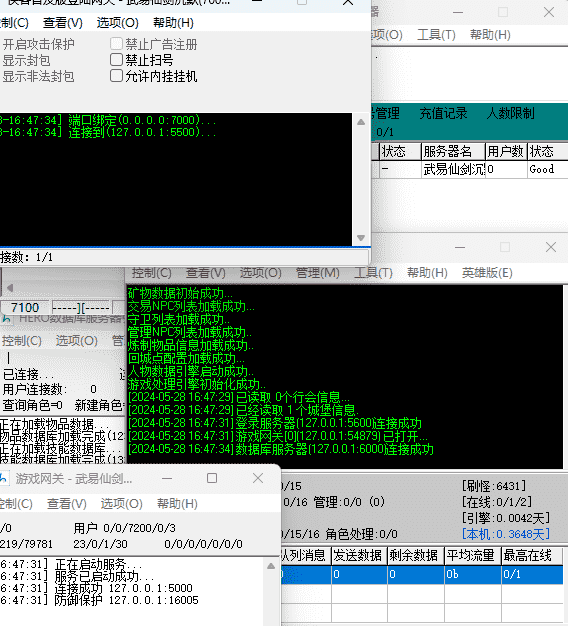
Task: Close the login server window
Action: (549, 12)
